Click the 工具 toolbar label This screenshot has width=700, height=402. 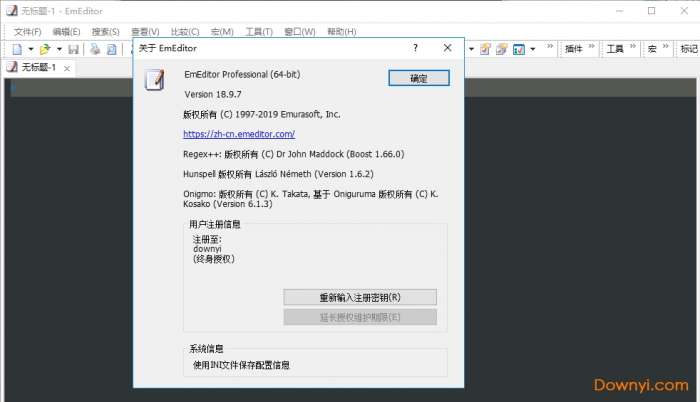pos(615,49)
